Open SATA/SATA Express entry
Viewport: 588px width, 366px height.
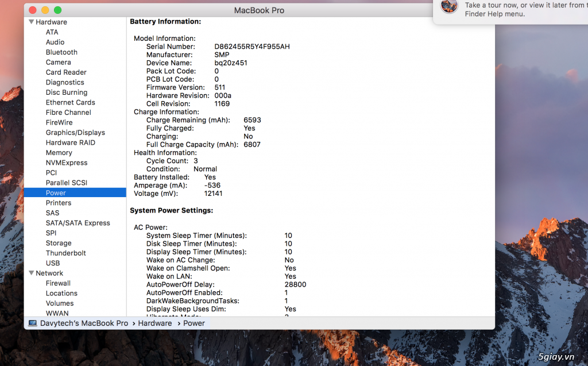78,223
